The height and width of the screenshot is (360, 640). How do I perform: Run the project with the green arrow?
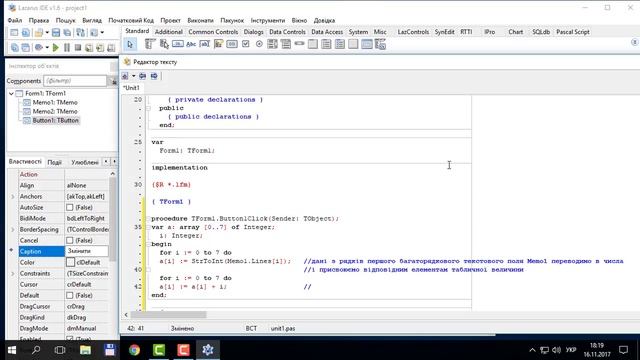(56, 47)
